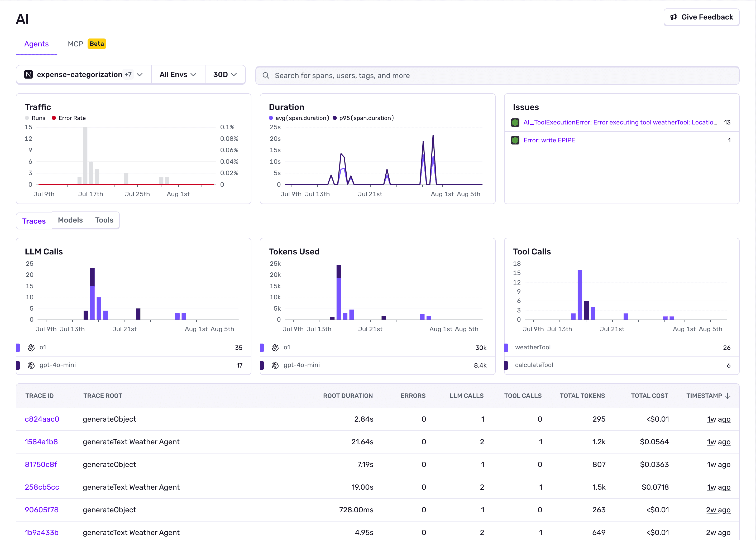Click the magnifier icon in the search bar
This screenshot has width=756, height=540.
[x=266, y=75]
